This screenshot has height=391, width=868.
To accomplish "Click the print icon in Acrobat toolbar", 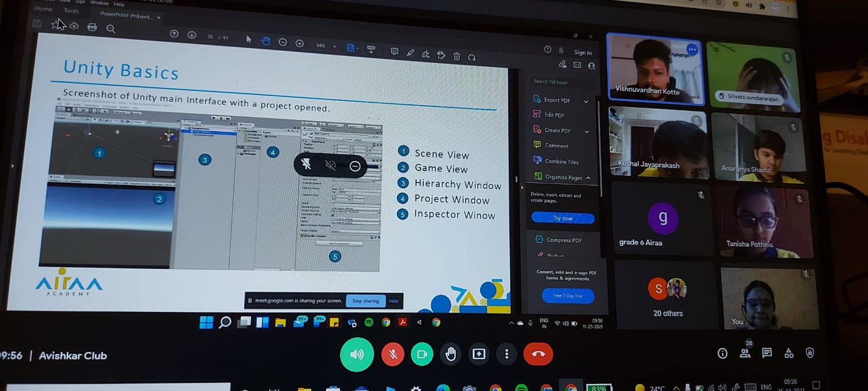I will point(92,27).
